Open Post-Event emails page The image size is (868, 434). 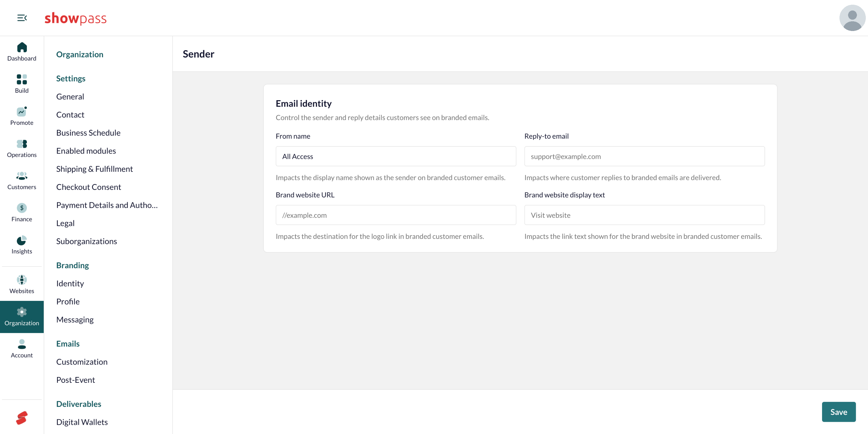(76, 380)
